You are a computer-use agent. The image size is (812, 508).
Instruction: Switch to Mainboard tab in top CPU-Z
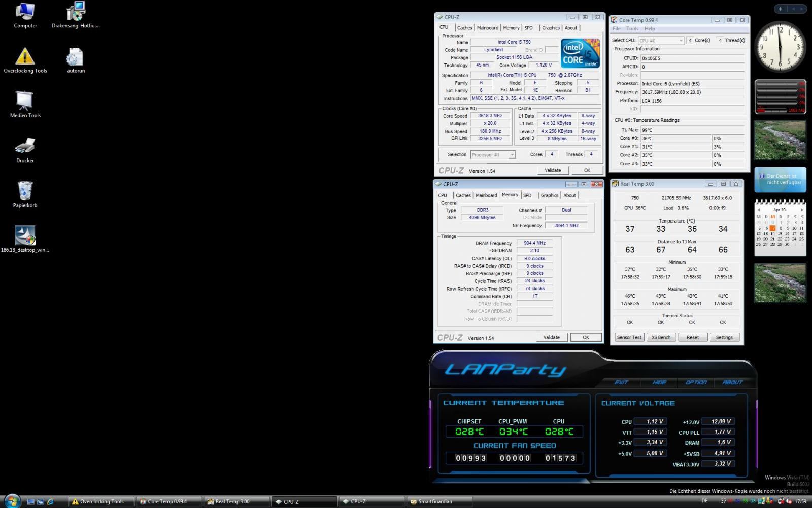487,28
